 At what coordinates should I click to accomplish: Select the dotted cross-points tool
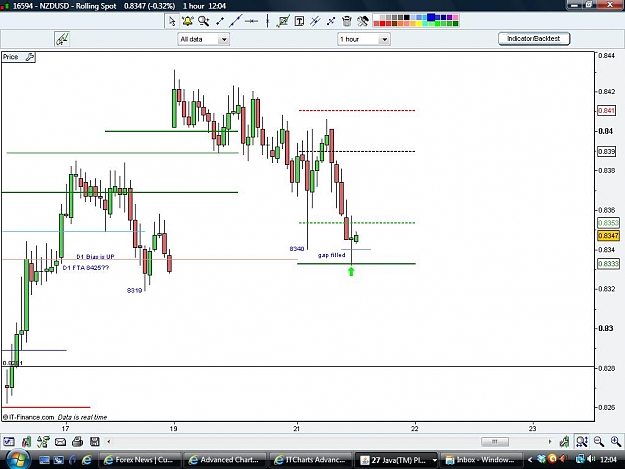point(331,21)
